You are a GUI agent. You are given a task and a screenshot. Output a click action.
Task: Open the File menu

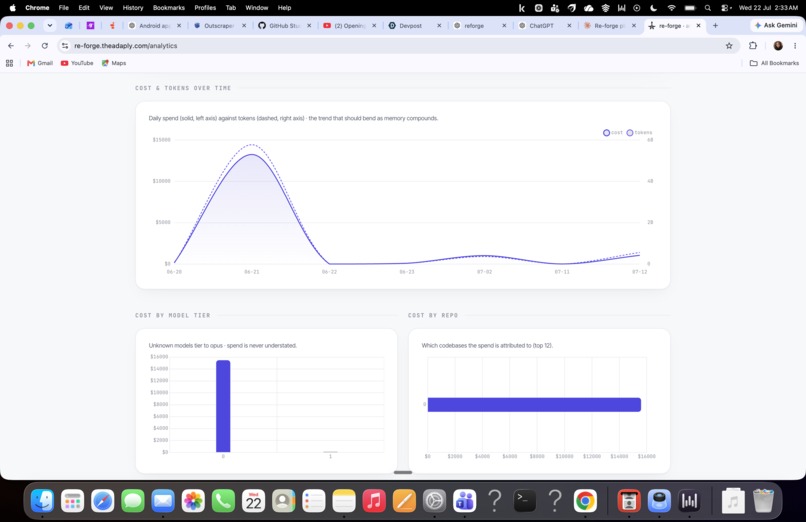pyautogui.click(x=64, y=8)
